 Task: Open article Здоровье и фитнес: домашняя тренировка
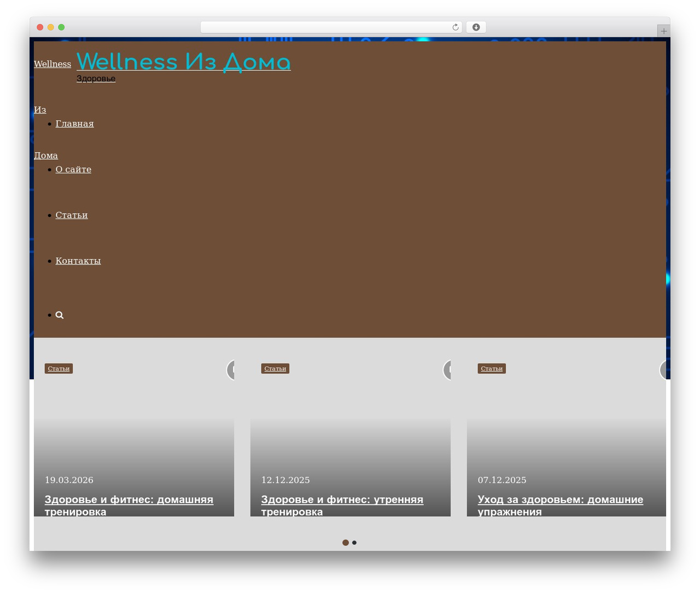tap(129, 505)
